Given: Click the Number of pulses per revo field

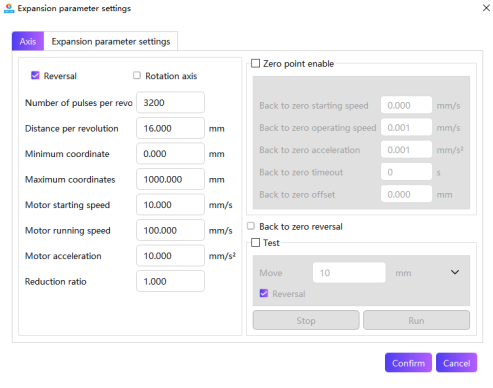Looking at the screenshot, I should [x=170, y=102].
